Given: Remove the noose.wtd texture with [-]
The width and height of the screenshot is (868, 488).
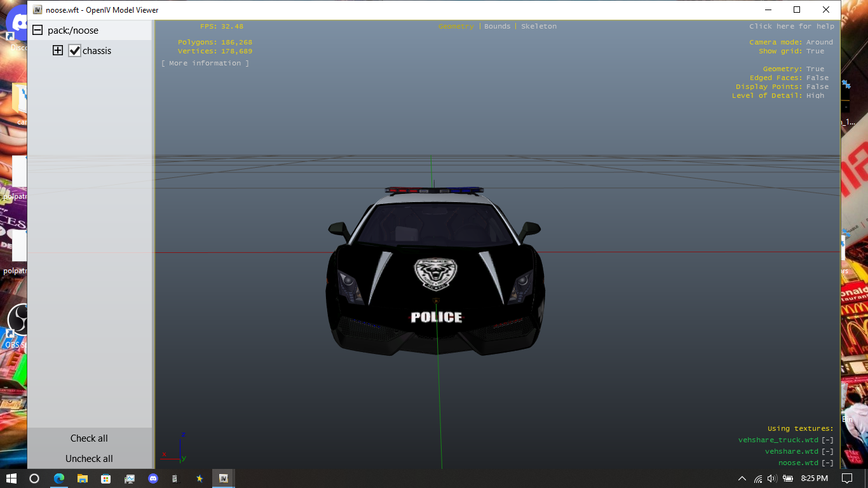Looking at the screenshot, I should [x=827, y=463].
